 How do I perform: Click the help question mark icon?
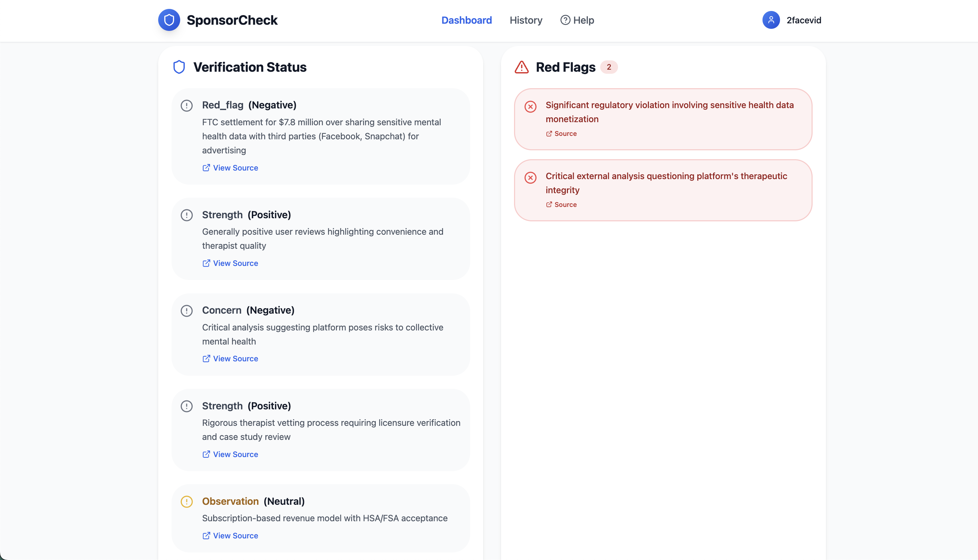coord(565,20)
